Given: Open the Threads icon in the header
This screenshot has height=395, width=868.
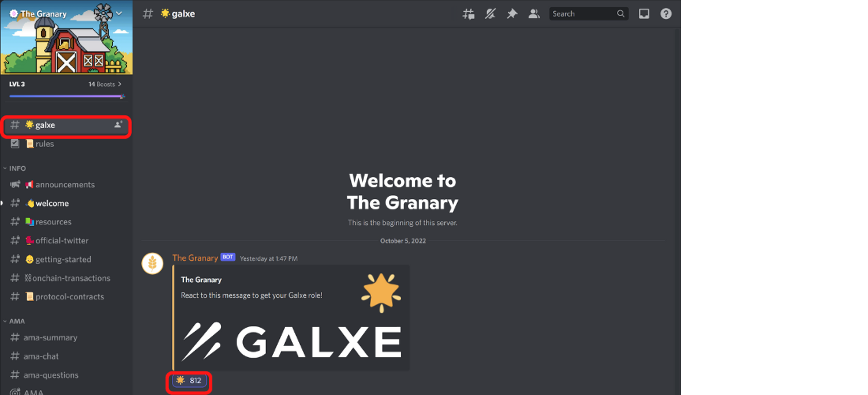Looking at the screenshot, I should 468,14.
